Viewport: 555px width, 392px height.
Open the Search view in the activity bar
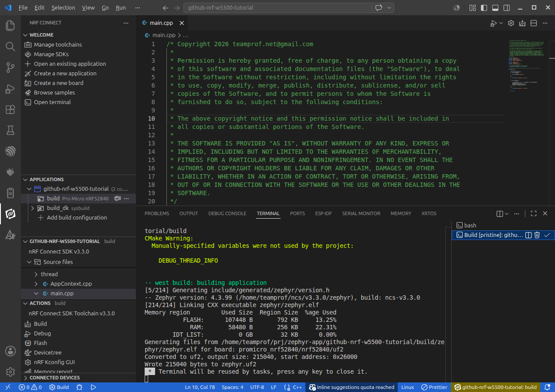[10, 47]
